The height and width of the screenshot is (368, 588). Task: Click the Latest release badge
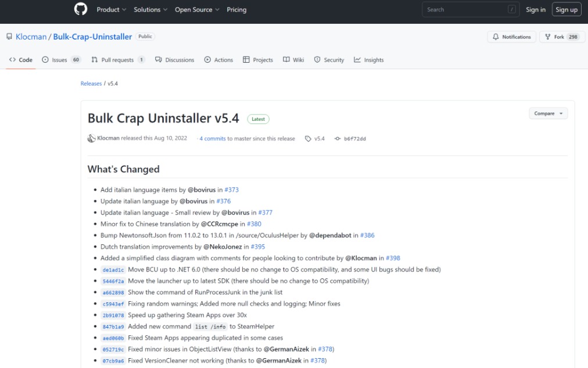click(258, 119)
